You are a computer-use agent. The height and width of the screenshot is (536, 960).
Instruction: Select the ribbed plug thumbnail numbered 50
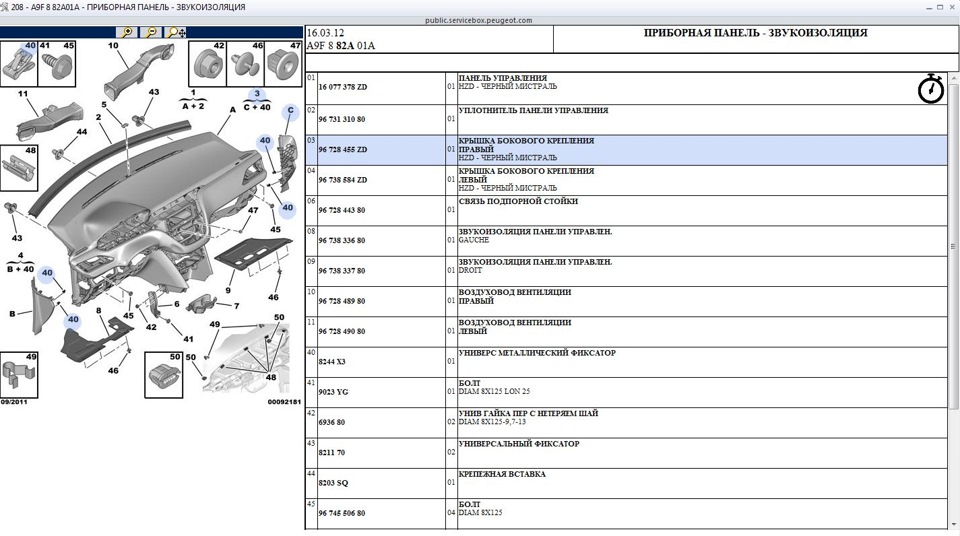[163, 375]
